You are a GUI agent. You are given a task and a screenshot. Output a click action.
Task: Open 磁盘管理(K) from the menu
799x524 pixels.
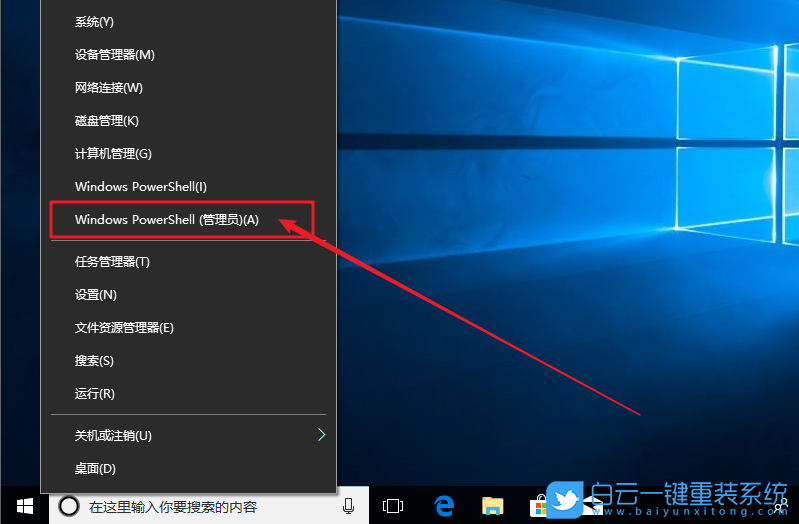106,120
